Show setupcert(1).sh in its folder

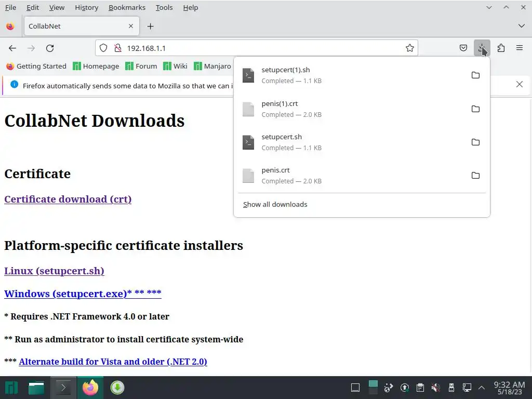click(475, 75)
